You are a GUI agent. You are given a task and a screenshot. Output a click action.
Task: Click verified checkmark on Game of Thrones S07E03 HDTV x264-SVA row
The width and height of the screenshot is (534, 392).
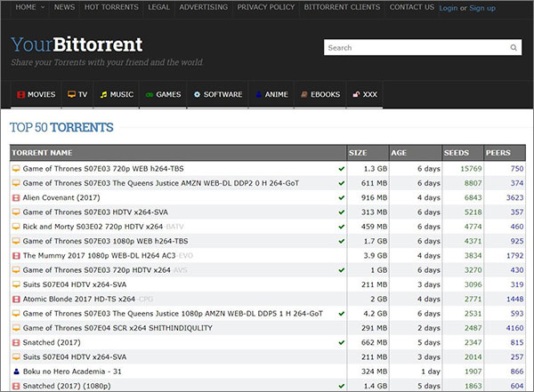tap(341, 212)
